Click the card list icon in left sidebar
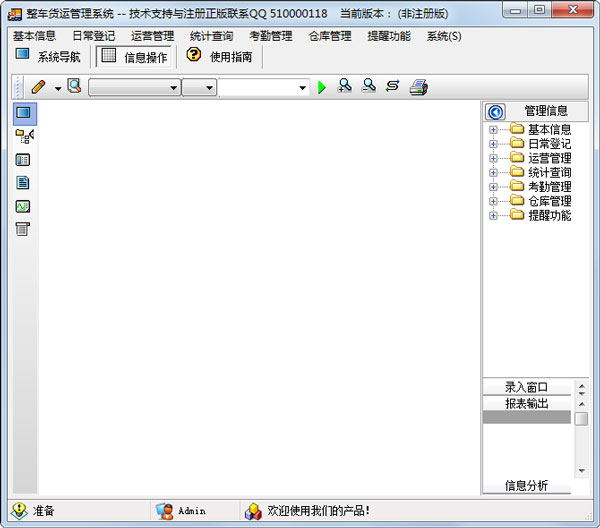Viewport: 600px width, 528px height. click(x=23, y=160)
